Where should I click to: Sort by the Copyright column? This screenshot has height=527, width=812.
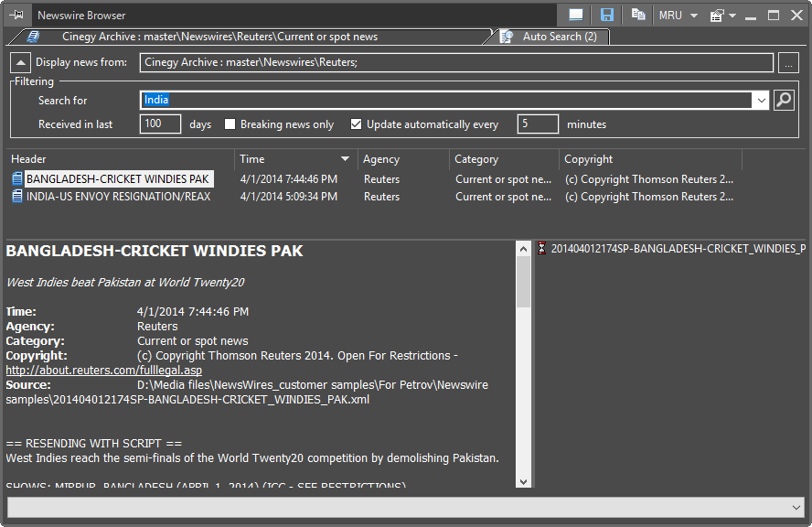650,159
